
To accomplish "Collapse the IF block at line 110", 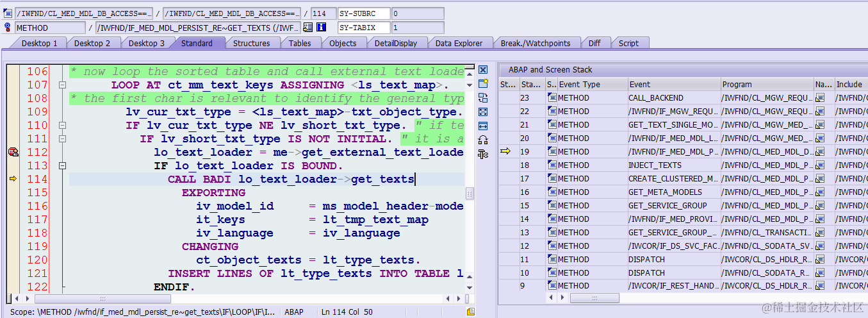I will [62, 126].
